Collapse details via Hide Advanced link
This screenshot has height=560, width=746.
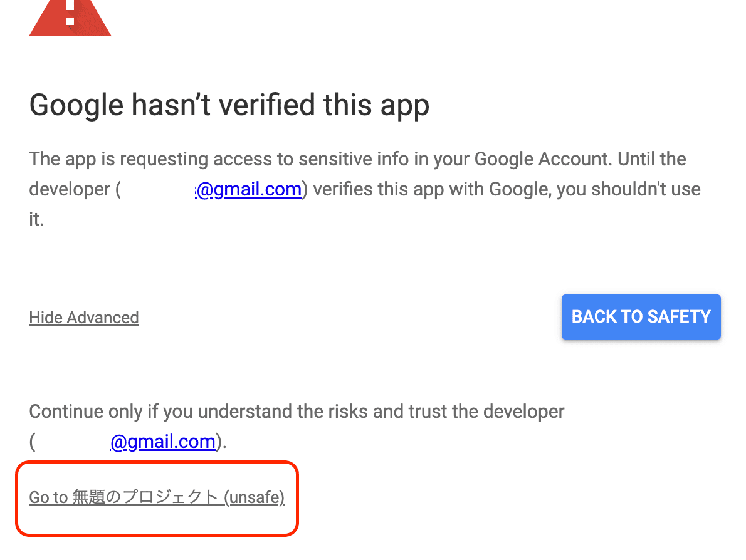pos(84,318)
